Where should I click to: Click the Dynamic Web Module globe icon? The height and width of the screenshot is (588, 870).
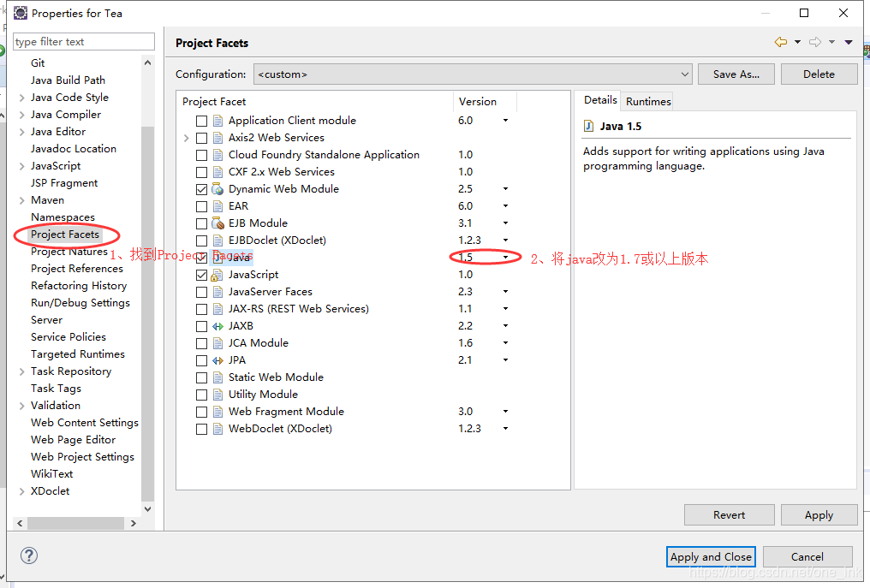point(217,189)
